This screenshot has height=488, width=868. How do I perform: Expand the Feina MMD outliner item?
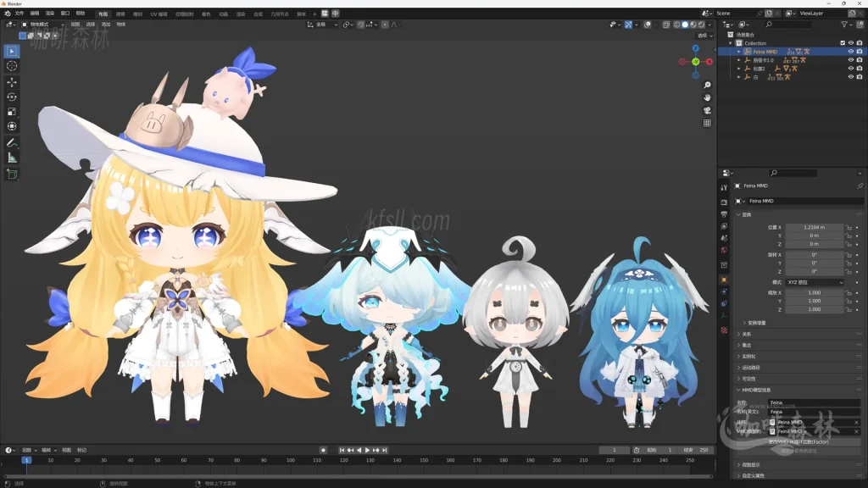738,52
